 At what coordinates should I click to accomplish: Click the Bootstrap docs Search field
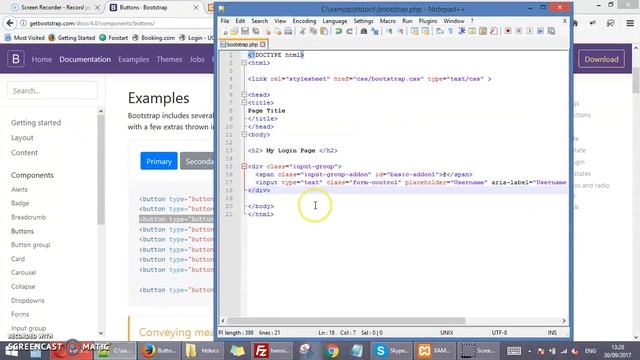(52, 90)
